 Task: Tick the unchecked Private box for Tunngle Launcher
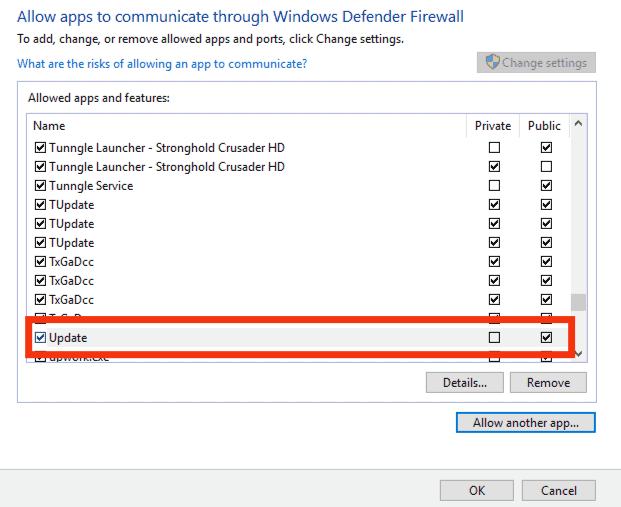[x=494, y=147]
